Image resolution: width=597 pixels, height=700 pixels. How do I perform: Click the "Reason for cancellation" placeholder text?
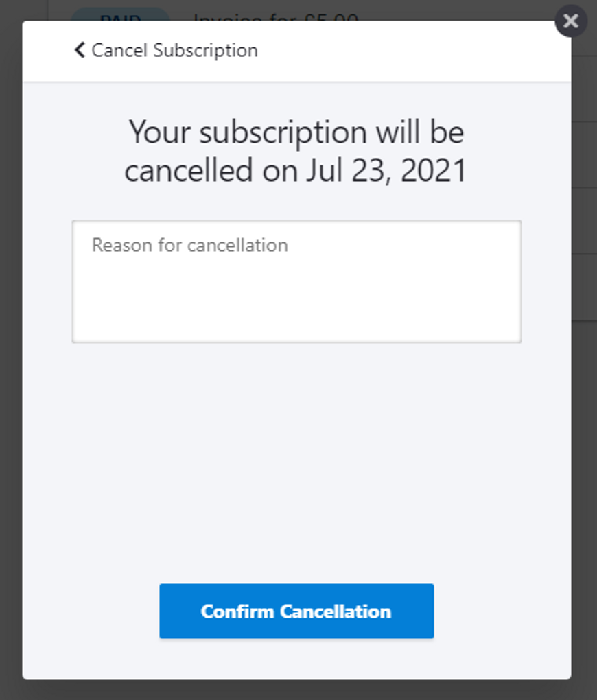pos(190,245)
